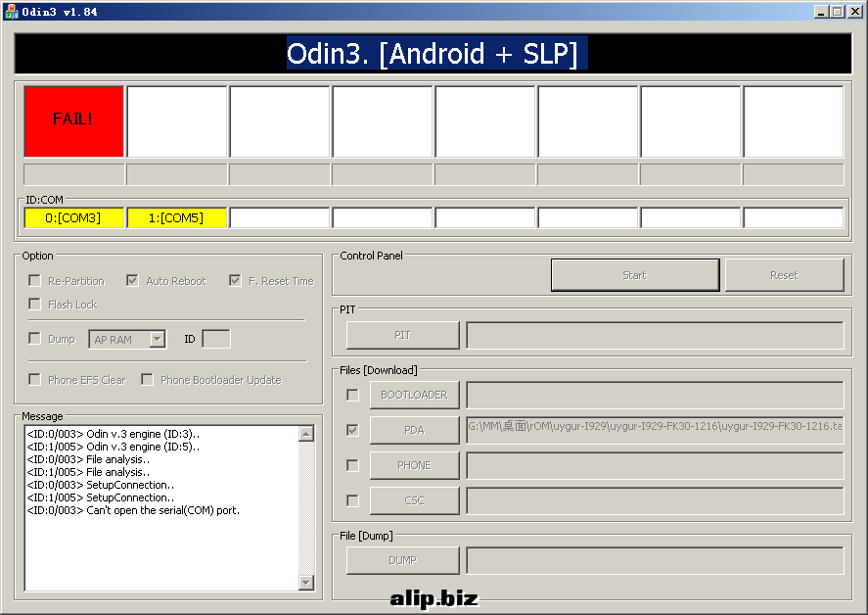Close the Odin3 v1.84 window
This screenshot has width=868, height=615.
(855, 11)
